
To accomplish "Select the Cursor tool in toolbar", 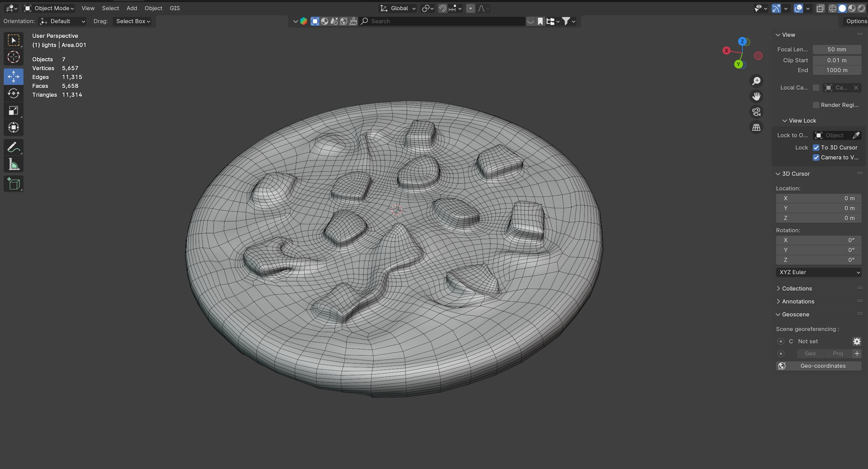I will [x=14, y=57].
